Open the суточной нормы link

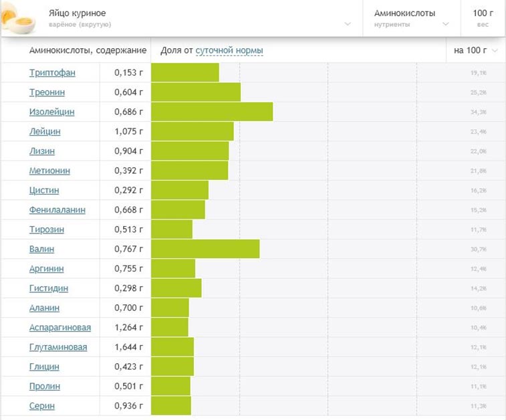[229, 50]
